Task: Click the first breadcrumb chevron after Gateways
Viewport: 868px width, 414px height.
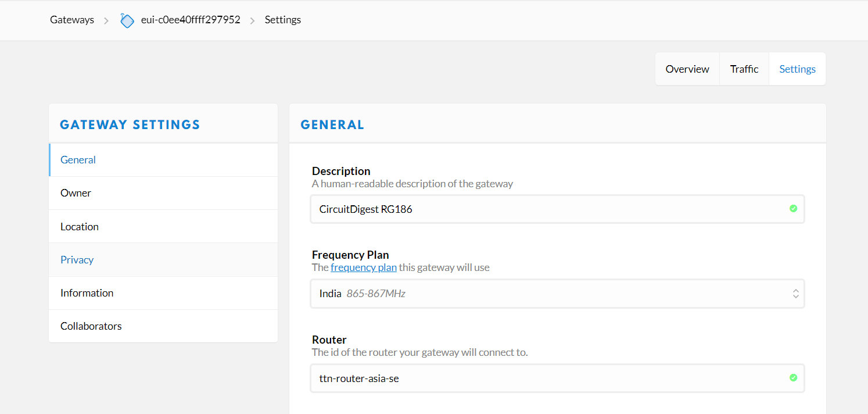Action: 106,20
